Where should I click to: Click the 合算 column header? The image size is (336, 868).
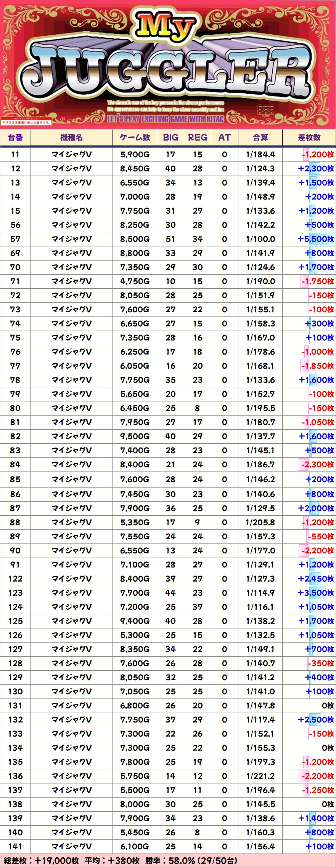click(260, 137)
